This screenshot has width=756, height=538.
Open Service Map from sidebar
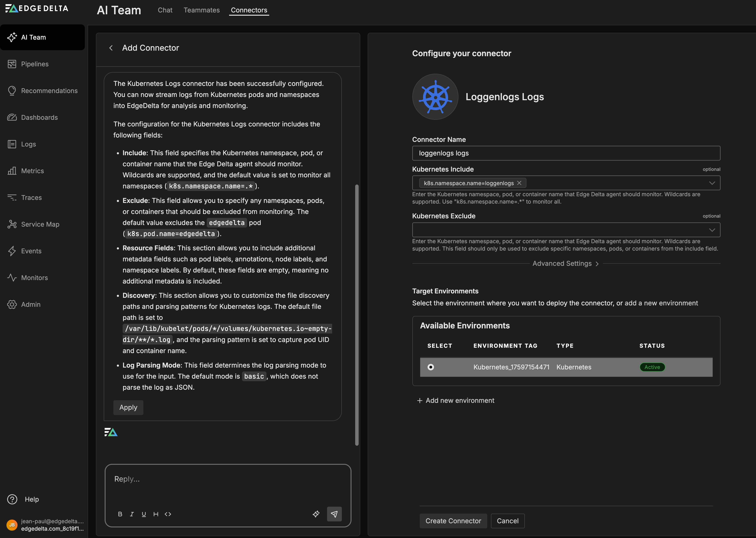click(40, 224)
